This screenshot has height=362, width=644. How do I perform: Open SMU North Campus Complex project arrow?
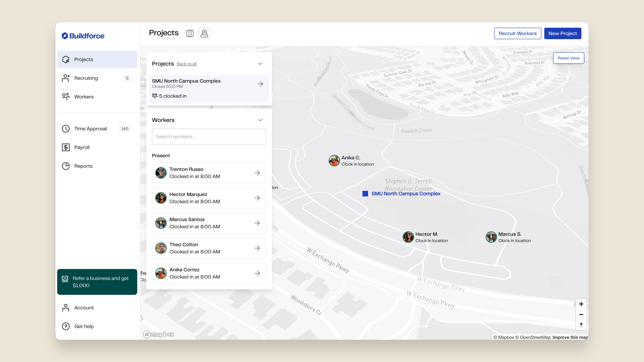[x=260, y=84]
